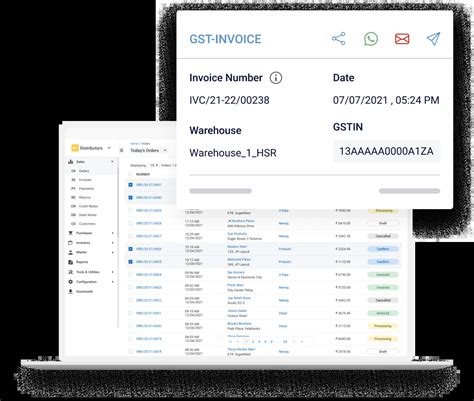
Task: Check the JK Brothers Plaza order checkbox
Action: pos(130,223)
